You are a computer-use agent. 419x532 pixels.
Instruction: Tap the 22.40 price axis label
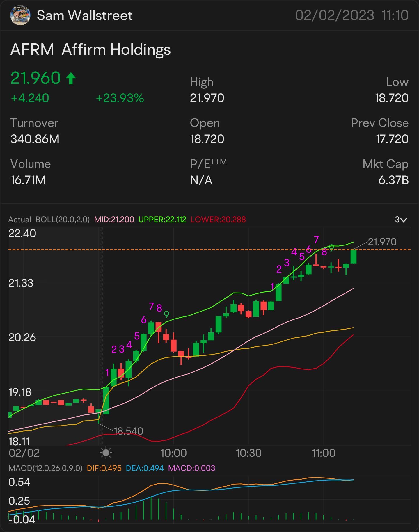[x=22, y=233]
